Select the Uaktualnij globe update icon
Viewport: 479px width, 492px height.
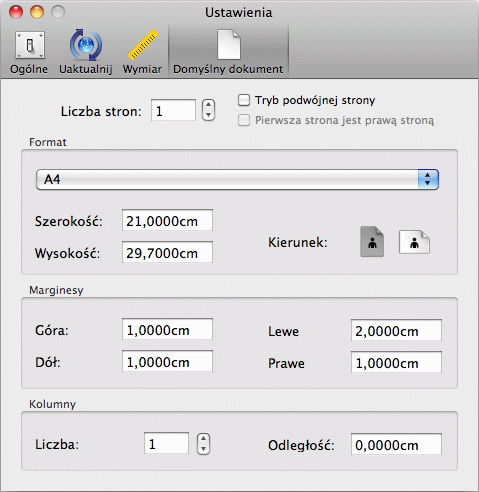point(86,45)
